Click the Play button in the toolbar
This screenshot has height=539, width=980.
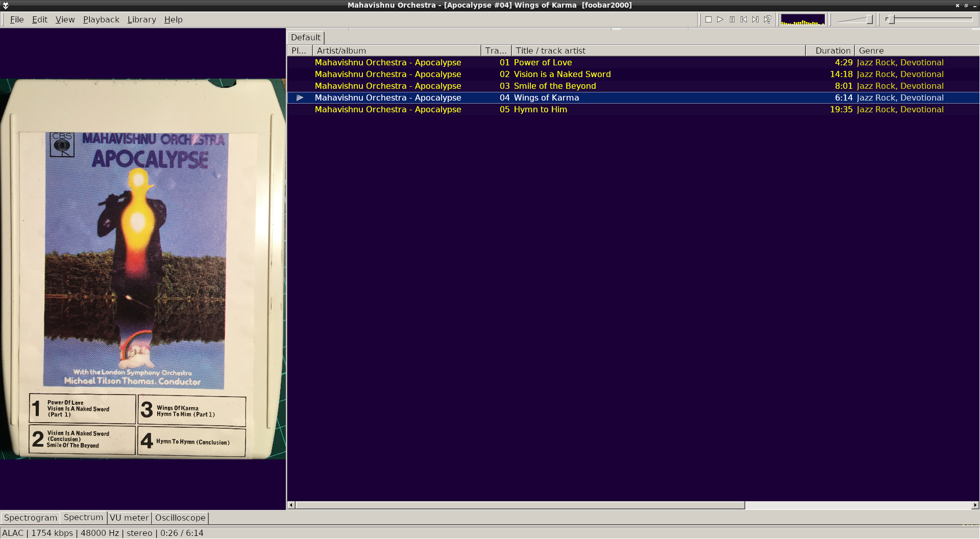720,19
